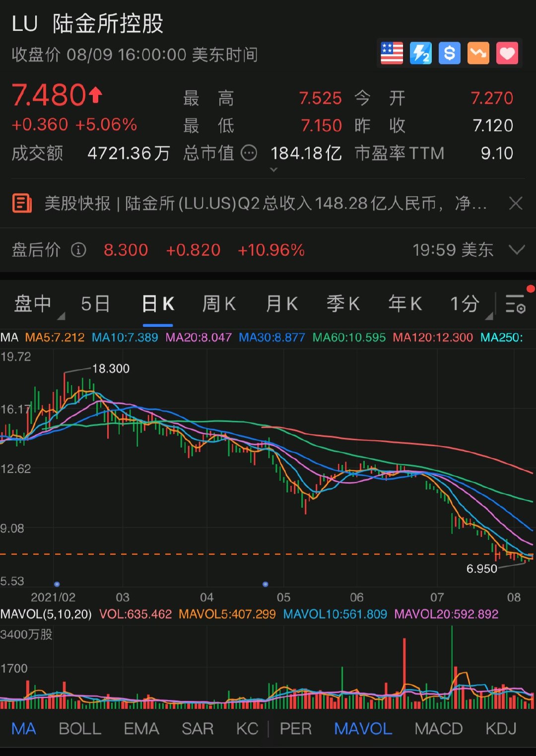Tap the MAVOL20:592.892 value
Screen dimensions: 536x756
tap(446, 614)
